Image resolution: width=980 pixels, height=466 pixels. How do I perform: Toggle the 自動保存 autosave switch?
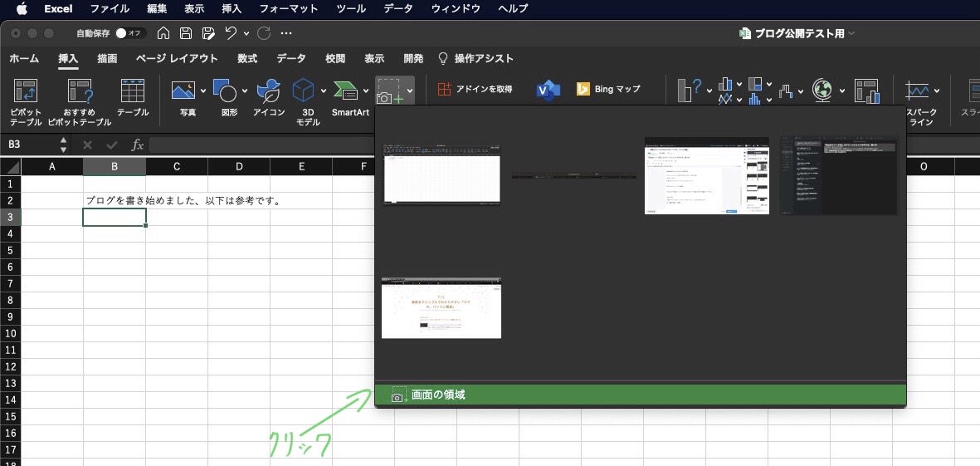click(130, 33)
